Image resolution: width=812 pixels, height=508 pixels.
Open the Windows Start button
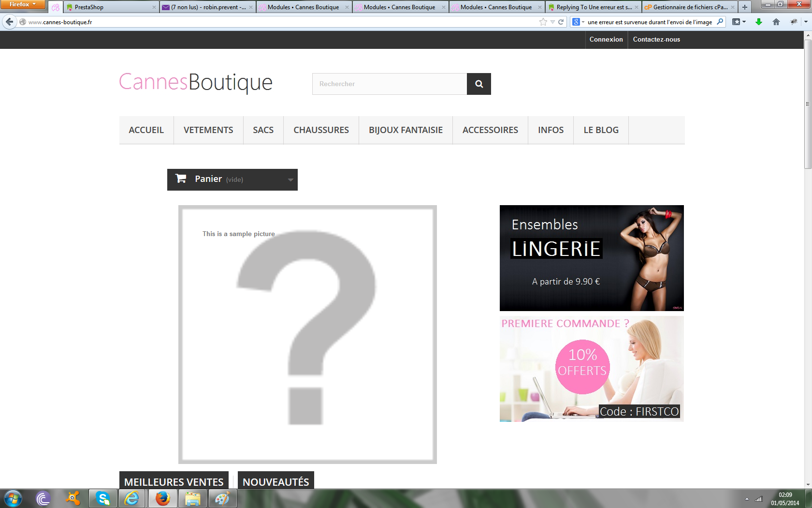click(13, 498)
